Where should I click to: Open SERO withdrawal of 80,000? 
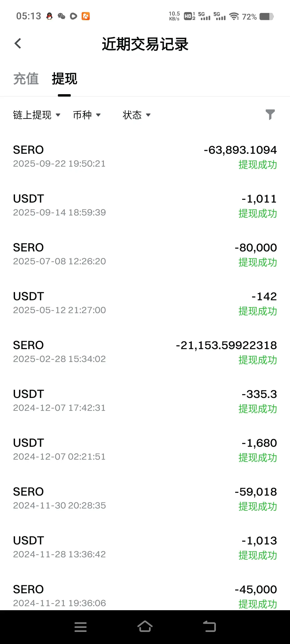point(145,255)
